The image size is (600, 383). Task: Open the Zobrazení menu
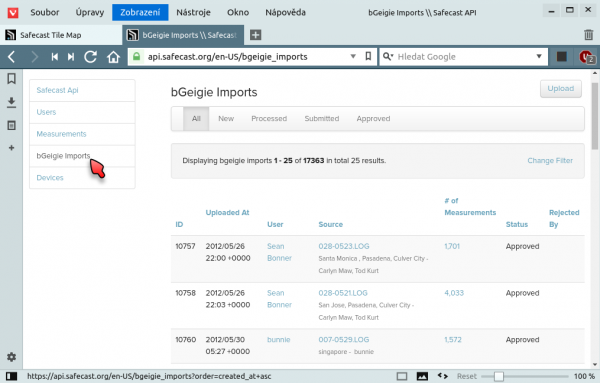140,13
